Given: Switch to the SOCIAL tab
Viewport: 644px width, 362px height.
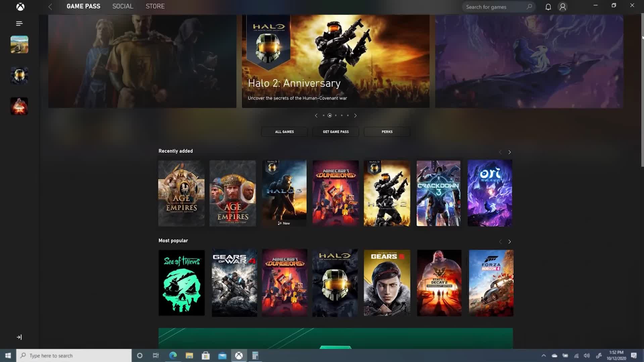Looking at the screenshot, I should point(123,6).
